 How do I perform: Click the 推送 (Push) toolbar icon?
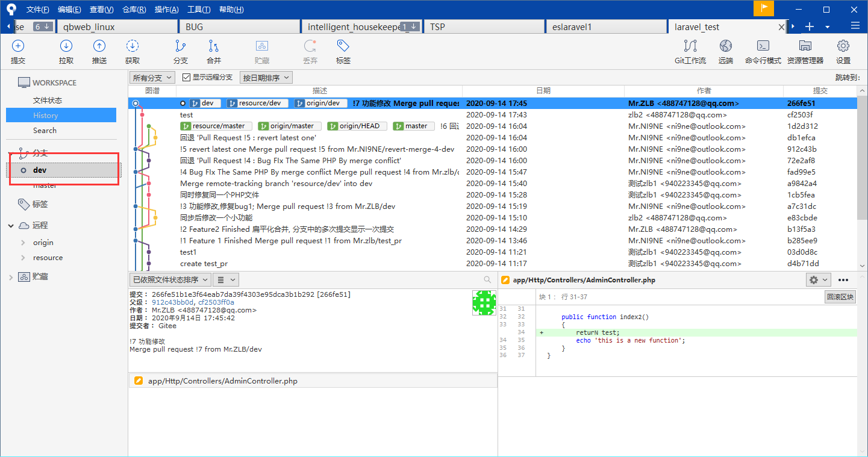click(99, 46)
